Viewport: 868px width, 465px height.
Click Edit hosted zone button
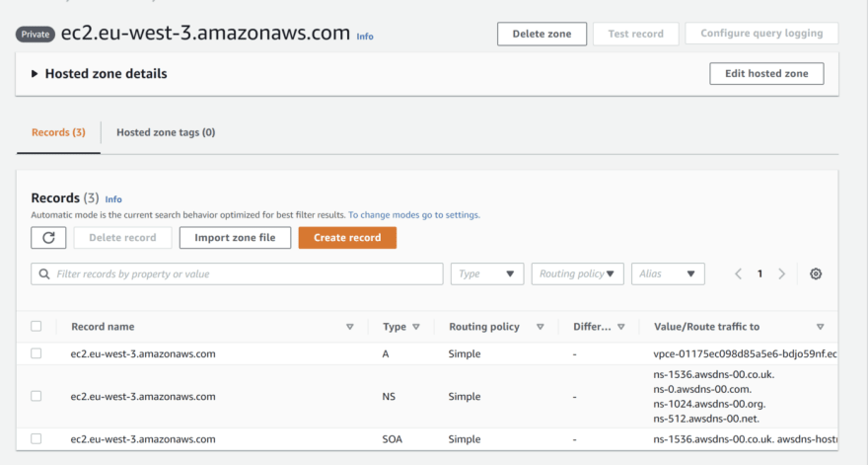coord(766,74)
